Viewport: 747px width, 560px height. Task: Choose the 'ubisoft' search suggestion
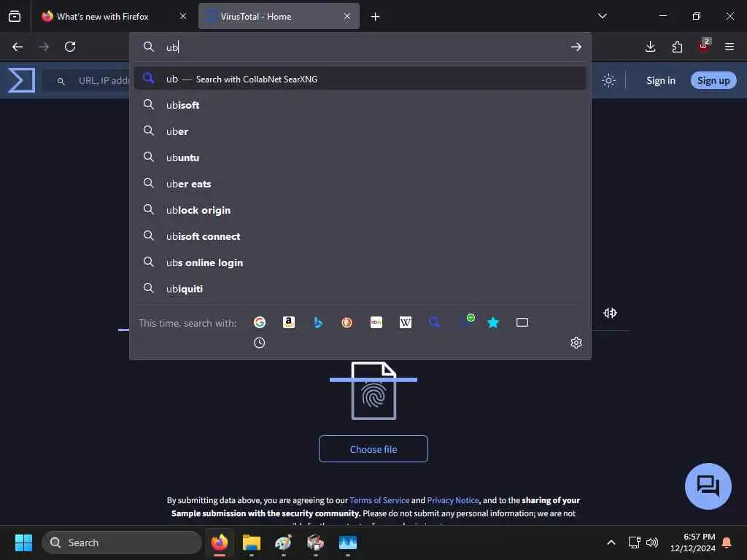click(360, 105)
